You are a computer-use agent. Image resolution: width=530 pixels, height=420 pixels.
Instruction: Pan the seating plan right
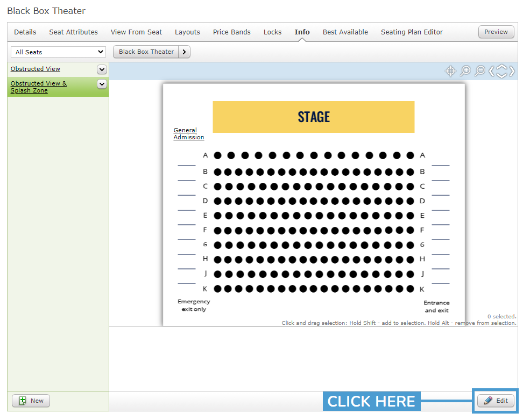point(512,72)
